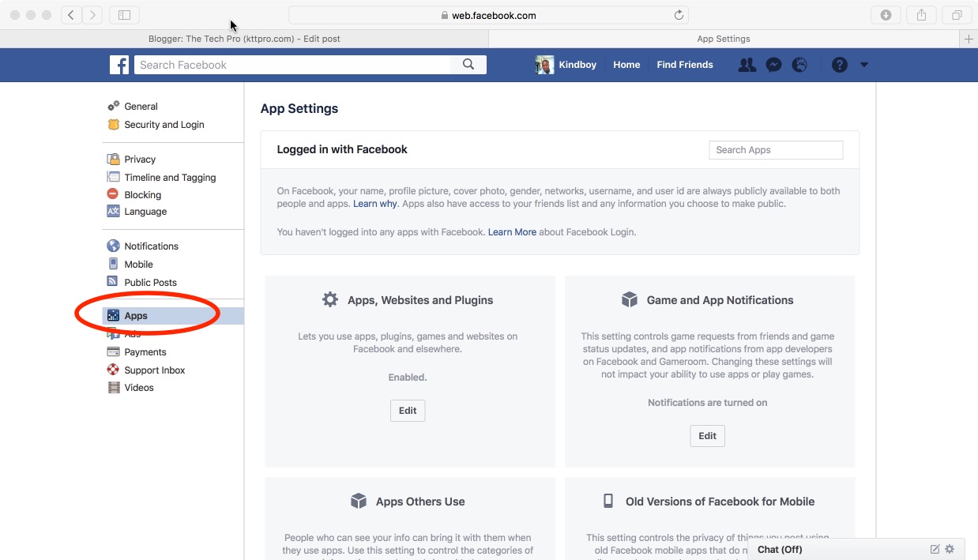Image resolution: width=978 pixels, height=560 pixels.
Task: Click the chat compose new message icon
Action: tap(935, 549)
